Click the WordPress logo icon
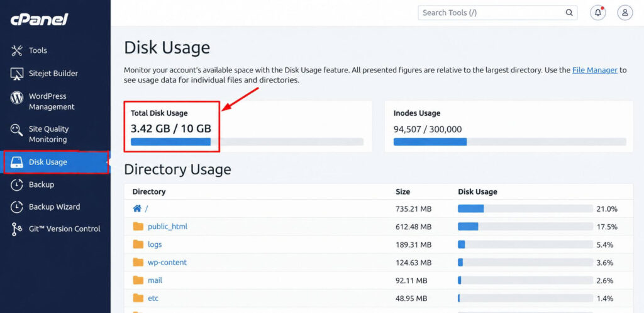 (17, 98)
